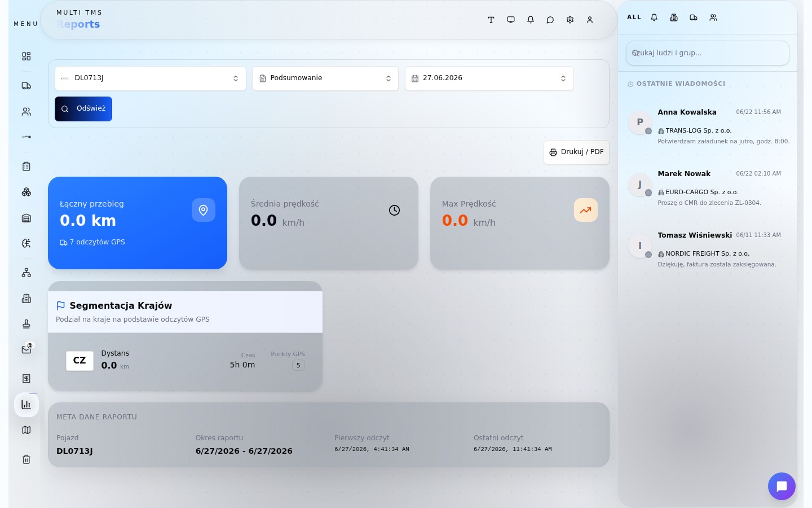Image resolution: width=812 pixels, height=508 pixels.
Task: Expand the vehicle DL0713J dropdown
Action: coord(151,78)
